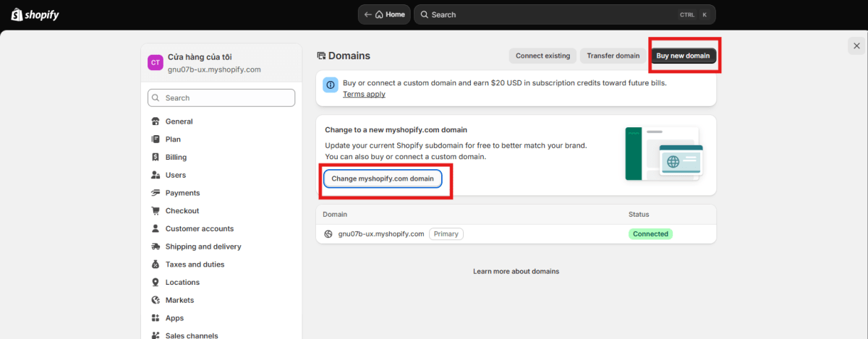Click the Markets globe icon
Screen dimensions: 868x339
point(156,300)
